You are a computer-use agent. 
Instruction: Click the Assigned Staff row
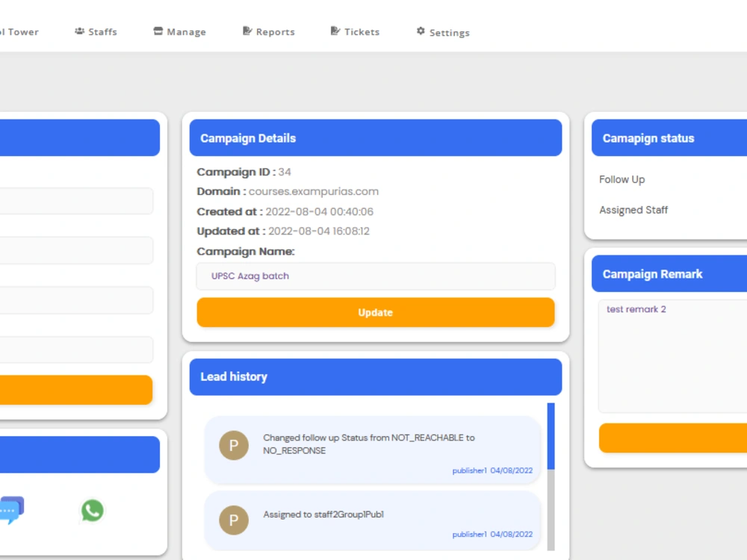click(x=633, y=210)
